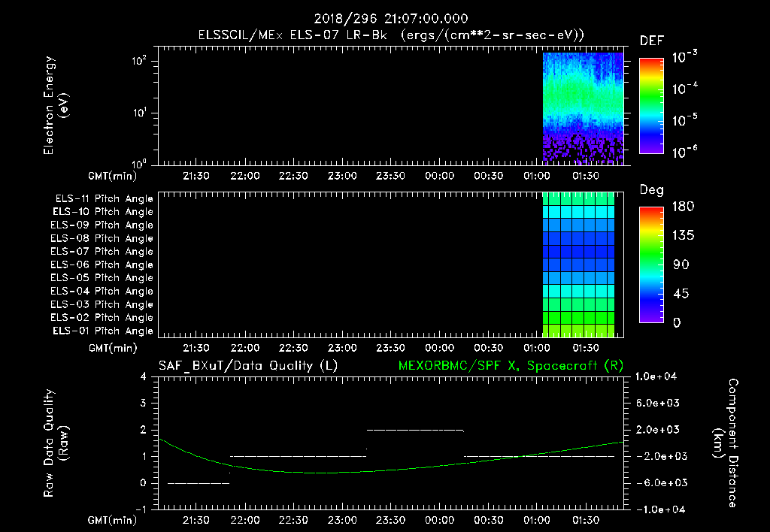Click the 10^-5 DEF scale label
This screenshot has height=532, width=770.
[684, 120]
